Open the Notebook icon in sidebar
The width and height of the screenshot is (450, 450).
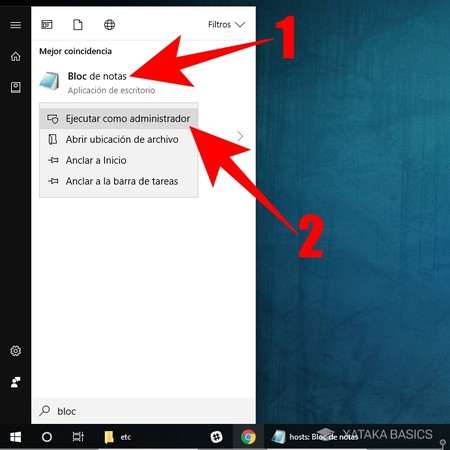(15, 87)
